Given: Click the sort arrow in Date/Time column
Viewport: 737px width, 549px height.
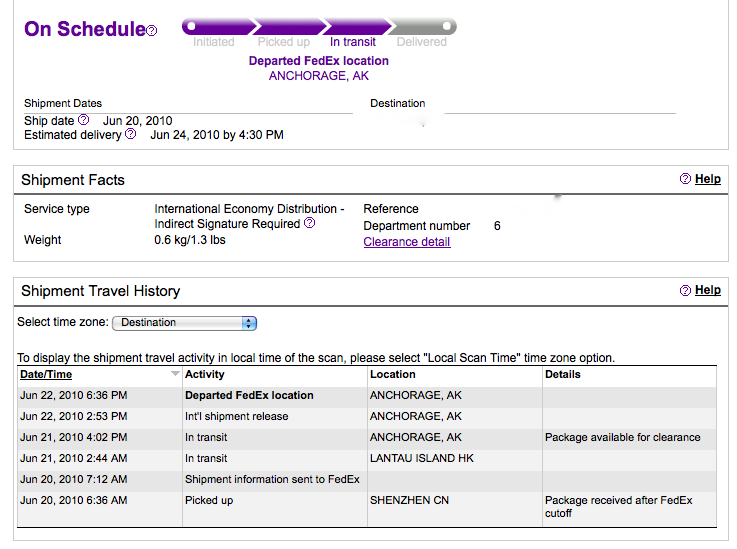Looking at the screenshot, I should click(x=175, y=374).
